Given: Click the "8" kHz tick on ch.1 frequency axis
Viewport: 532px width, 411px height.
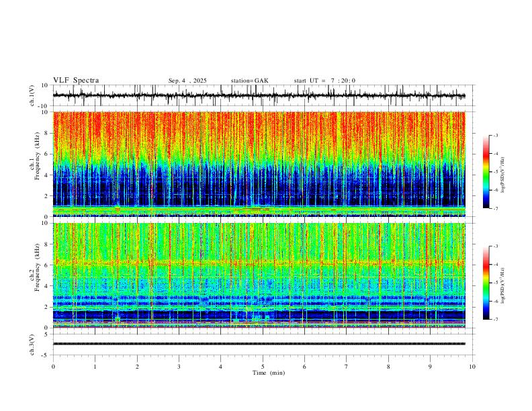Looking at the screenshot, I should [47, 133].
